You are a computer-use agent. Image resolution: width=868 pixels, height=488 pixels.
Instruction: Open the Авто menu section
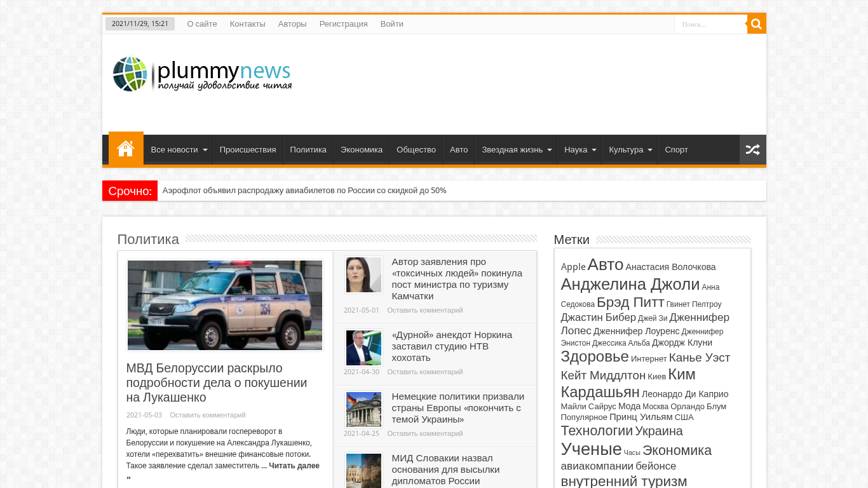[x=459, y=150]
